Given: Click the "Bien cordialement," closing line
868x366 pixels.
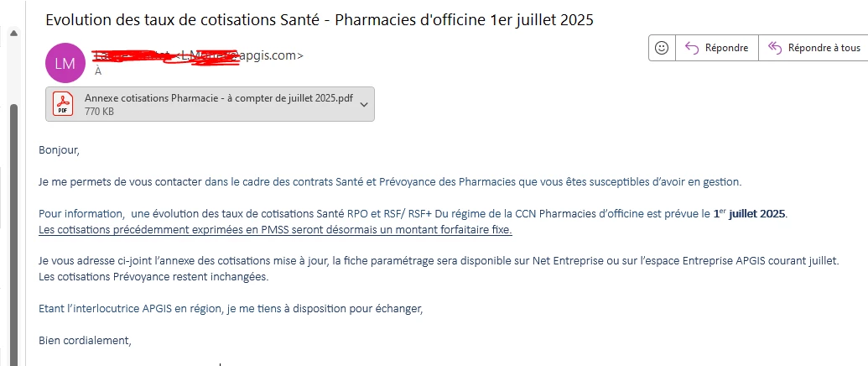Looking at the screenshot, I should click(x=86, y=340).
